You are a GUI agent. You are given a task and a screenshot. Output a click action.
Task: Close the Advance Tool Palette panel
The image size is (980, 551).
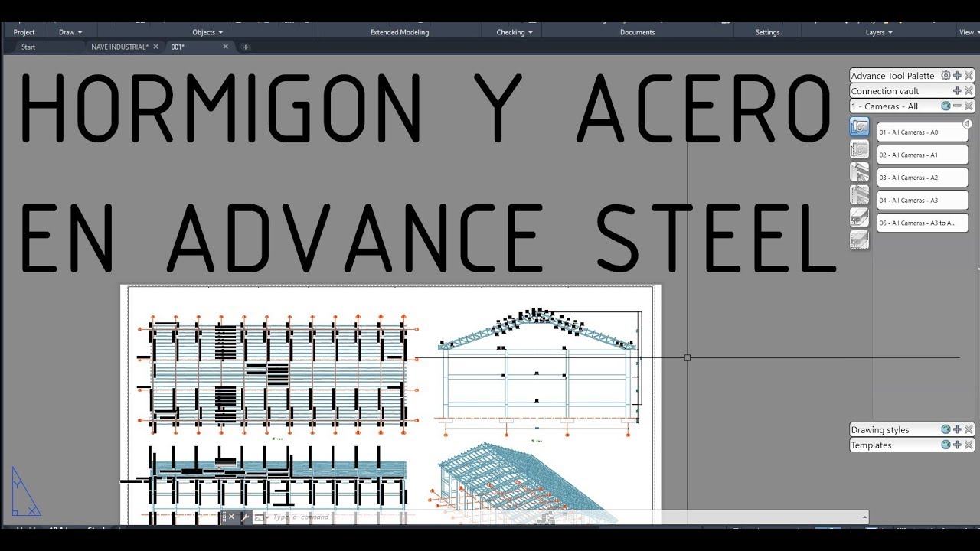tap(969, 76)
